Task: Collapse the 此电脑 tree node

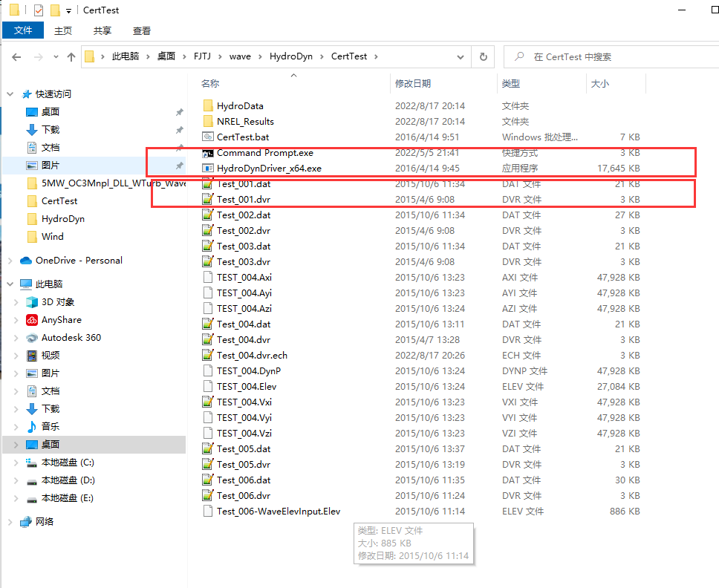Action: [x=10, y=284]
